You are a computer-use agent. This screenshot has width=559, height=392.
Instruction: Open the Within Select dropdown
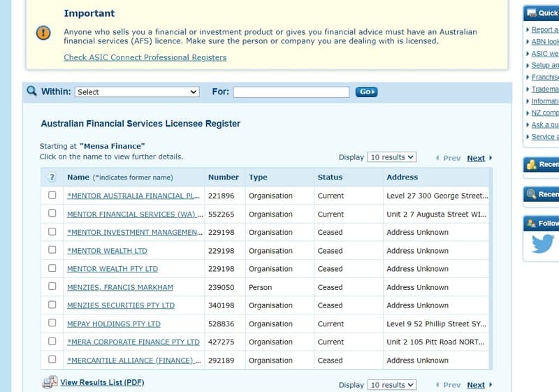point(137,92)
